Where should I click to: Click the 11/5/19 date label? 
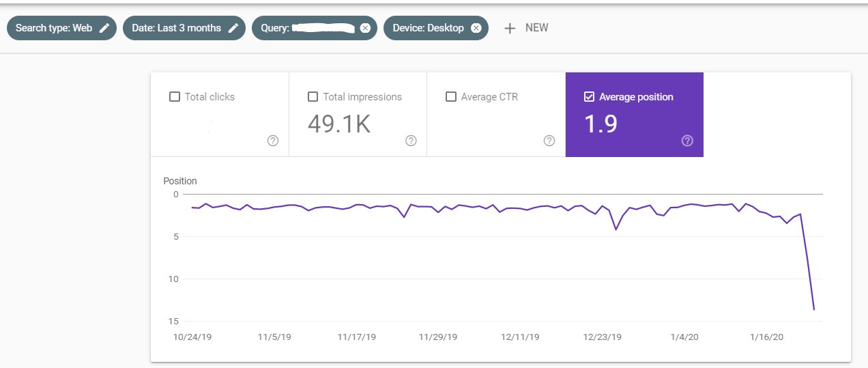pos(276,337)
